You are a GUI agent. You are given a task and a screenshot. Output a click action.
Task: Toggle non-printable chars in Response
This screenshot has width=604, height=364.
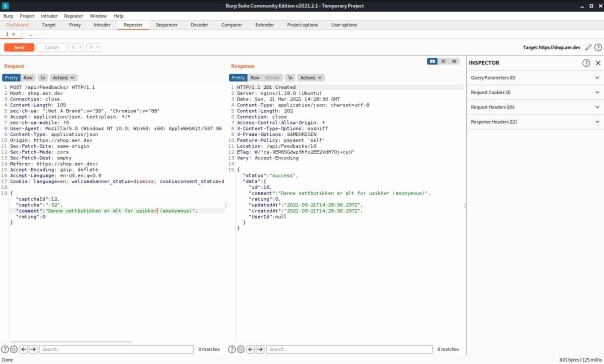coord(290,78)
